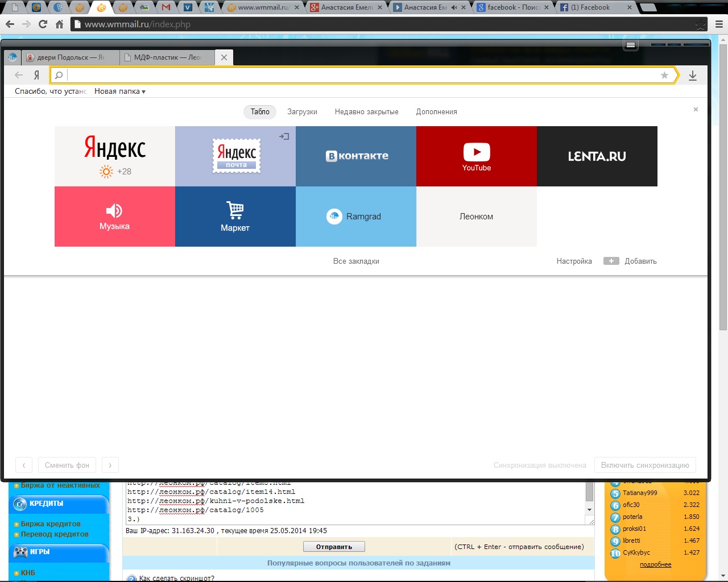Open the Ramgrad tile

[356, 217]
